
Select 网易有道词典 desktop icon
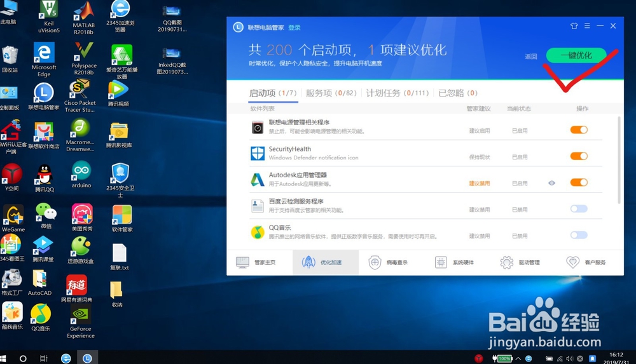click(x=76, y=288)
